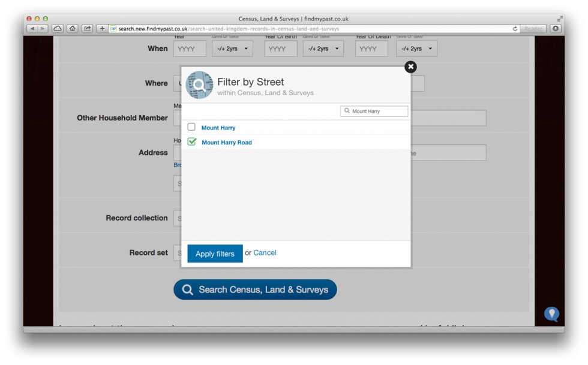Go to the home page via the house icon
Image resolution: width=588 pixels, height=365 pixels.
click(x=73, y=28)
